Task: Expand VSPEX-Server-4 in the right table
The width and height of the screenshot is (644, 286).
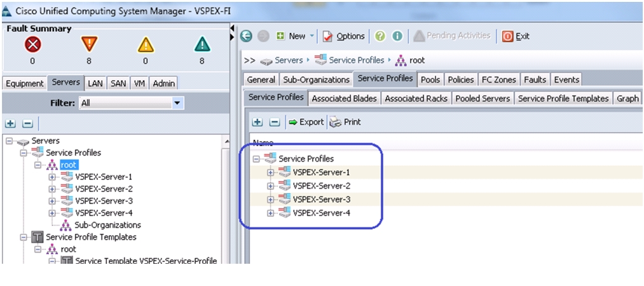Action: click(270, 213)
